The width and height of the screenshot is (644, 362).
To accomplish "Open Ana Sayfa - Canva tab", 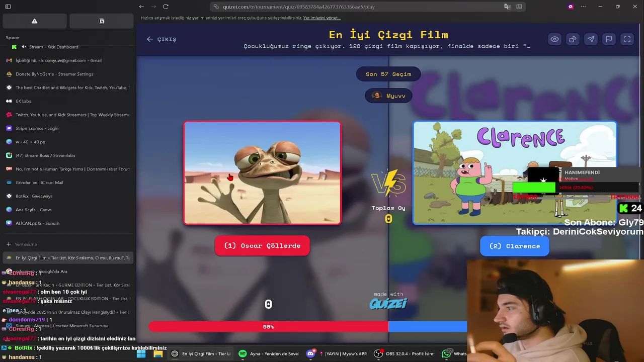I will point(68,210).
